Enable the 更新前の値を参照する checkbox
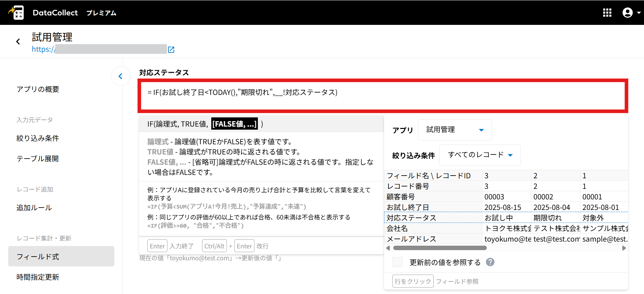The height and width of the screenshot is (294, 644). click(x=397, y=262)
